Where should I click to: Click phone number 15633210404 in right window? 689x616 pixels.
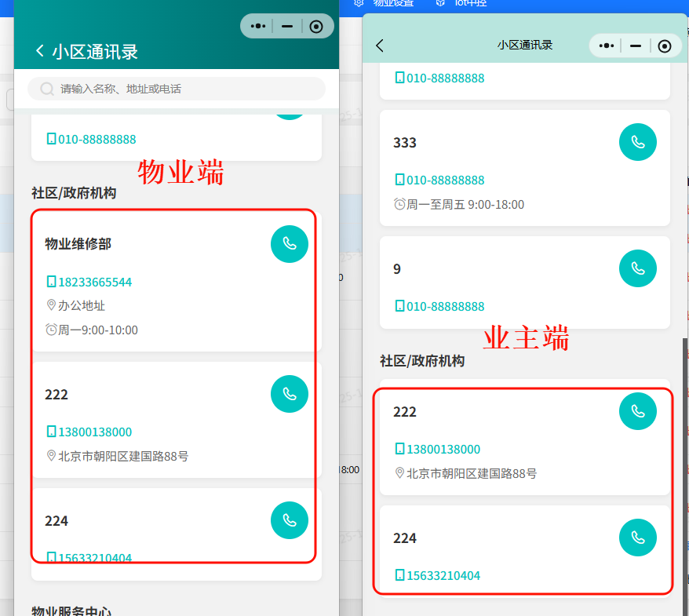[x=443, y=575]
